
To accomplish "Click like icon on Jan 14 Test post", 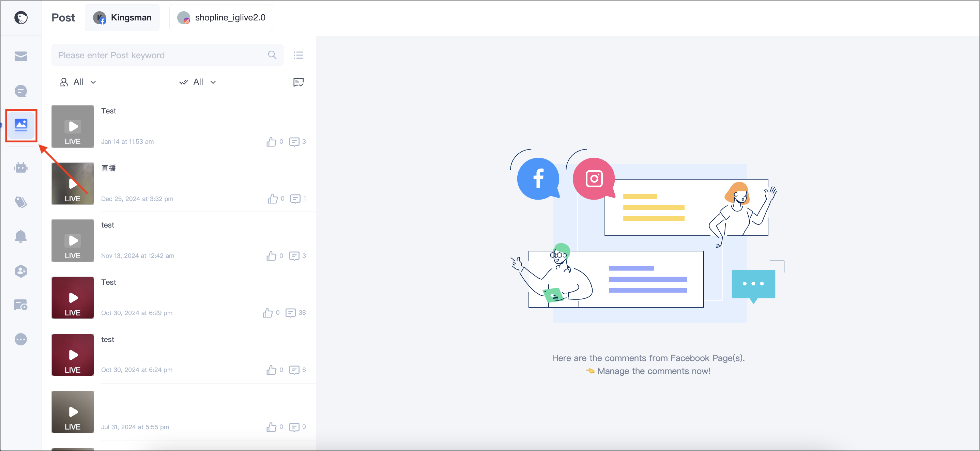I will point(271,141).
